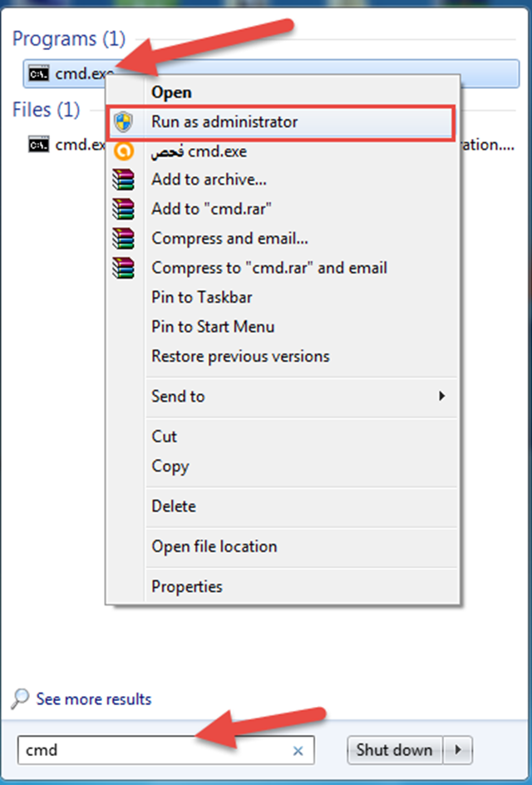This screenshot has height=785, width=532.
Task: Click the WinRAR icon beside Compress and email
Action: [x=125, y=238]
